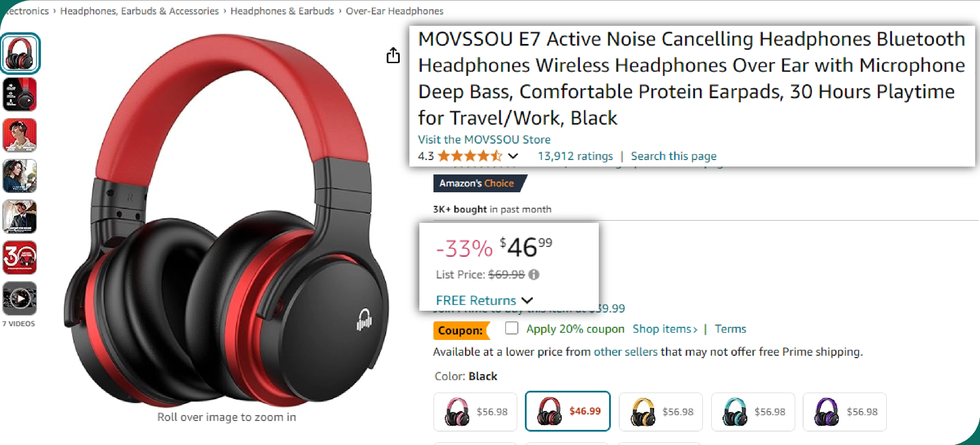Click the share icon near product title

(x=393, y=56)
